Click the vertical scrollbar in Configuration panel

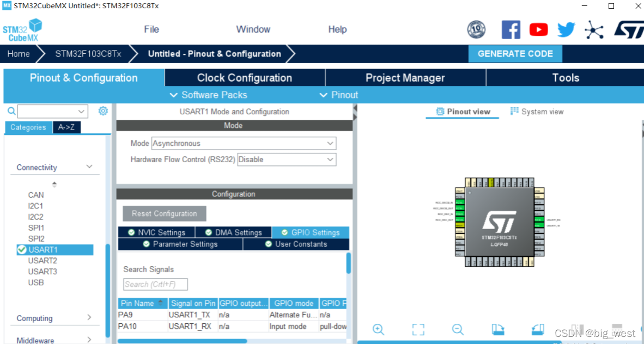[349, 263]
